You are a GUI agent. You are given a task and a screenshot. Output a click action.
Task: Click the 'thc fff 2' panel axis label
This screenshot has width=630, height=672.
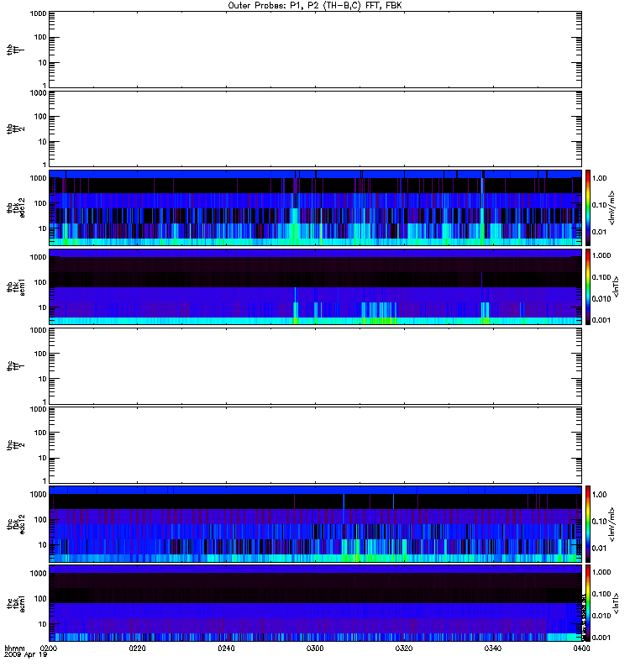[16, 445]
